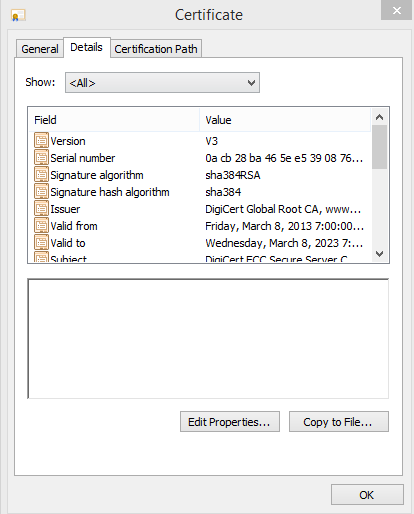Select the Version field icon

(41, 140)
